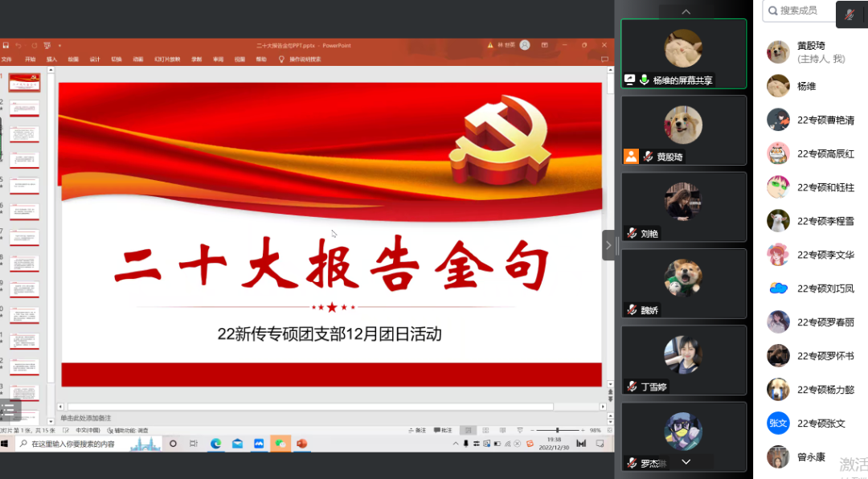Open Task View on the taskbar

[x=193, y=444]
